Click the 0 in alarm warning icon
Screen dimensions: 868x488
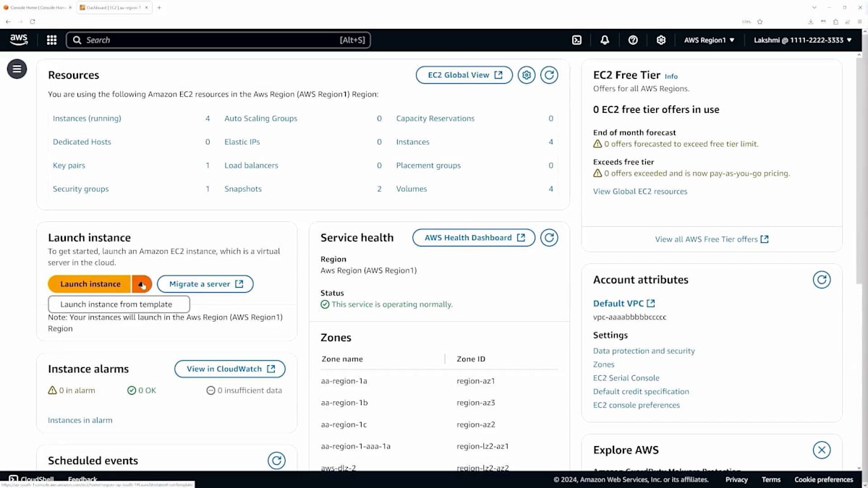click(52, 390)
